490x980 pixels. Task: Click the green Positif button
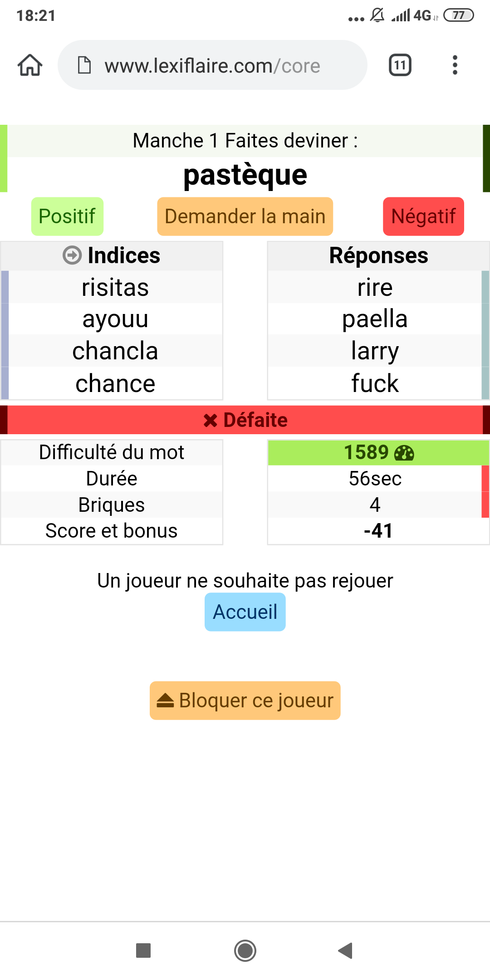click(x=67, y=216)
